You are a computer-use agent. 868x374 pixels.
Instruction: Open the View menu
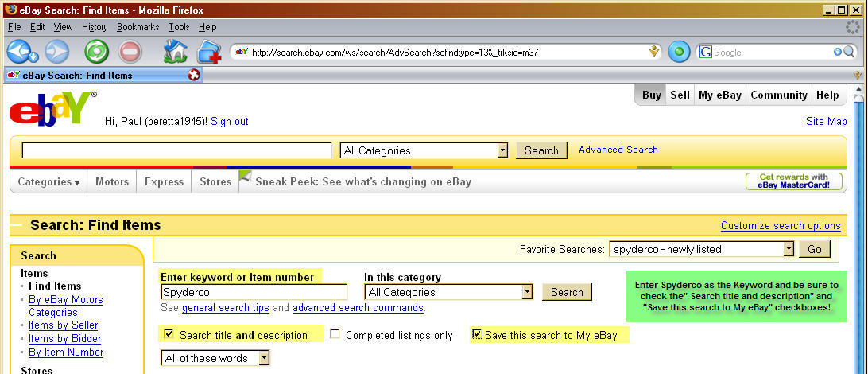click(63, 26)
